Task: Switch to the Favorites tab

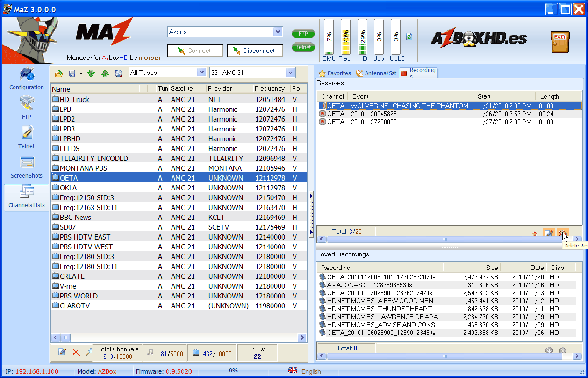Action: (x=334, y=73)
